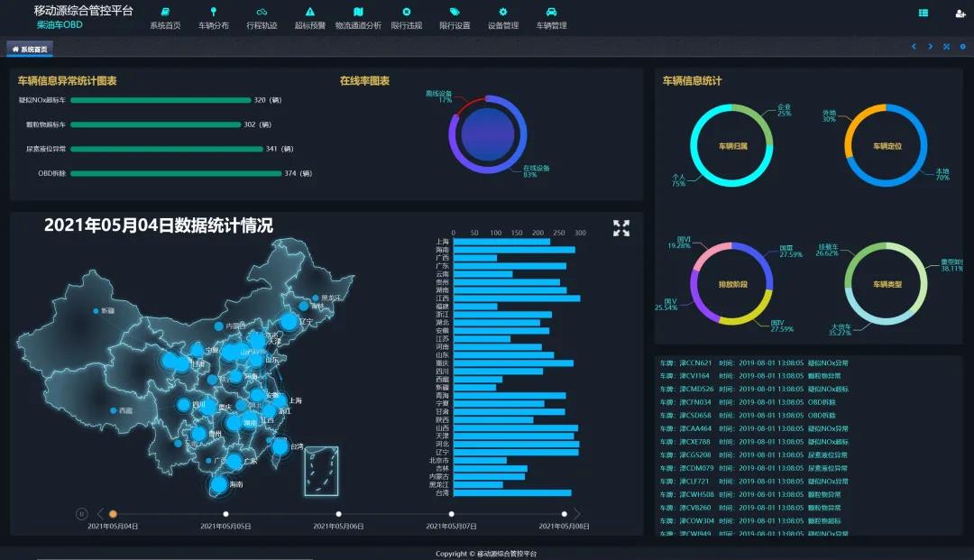Screen dimensions: 974x560
Task: Open 超标预警 exceedance warning icon
Action: [x=310, y=12]
